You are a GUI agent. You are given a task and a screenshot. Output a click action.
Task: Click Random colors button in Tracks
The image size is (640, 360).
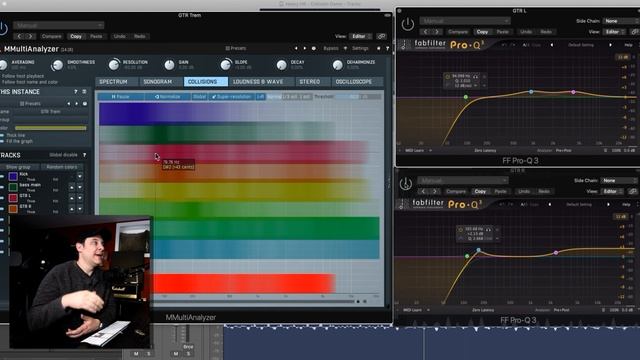coord(62,167)
